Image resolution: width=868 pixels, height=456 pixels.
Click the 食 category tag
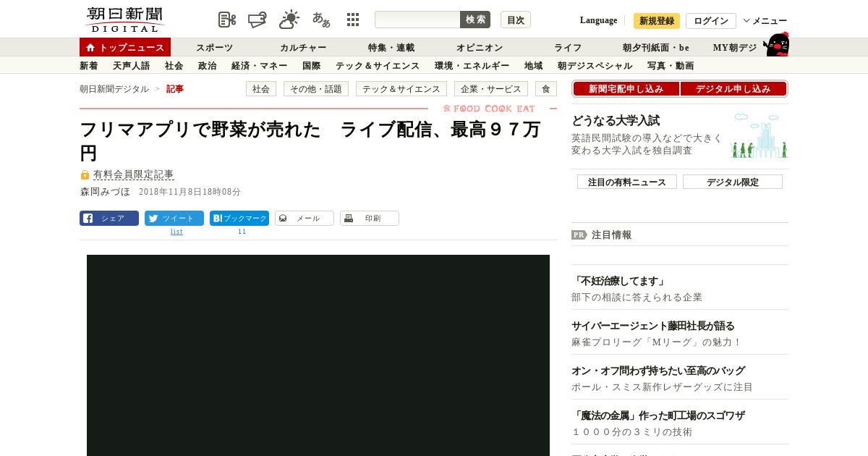coord(546,89)
